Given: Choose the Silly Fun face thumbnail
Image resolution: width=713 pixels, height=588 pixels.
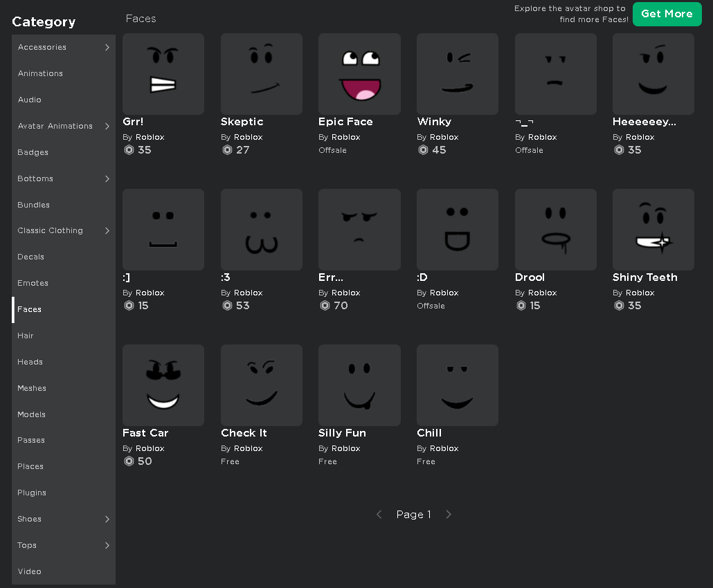Looking at the screenshot, I should 359,385.
